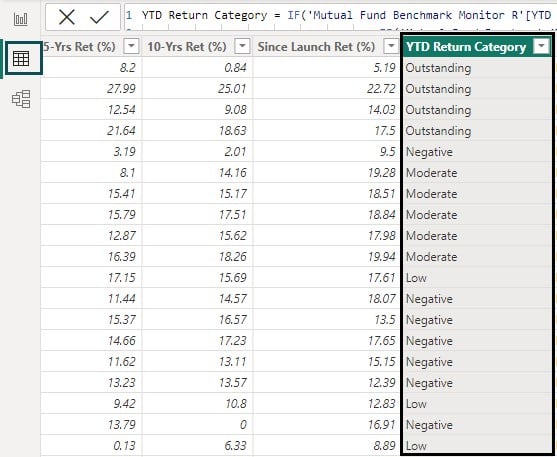Click cell with value 13.11

tap(197, 361)
